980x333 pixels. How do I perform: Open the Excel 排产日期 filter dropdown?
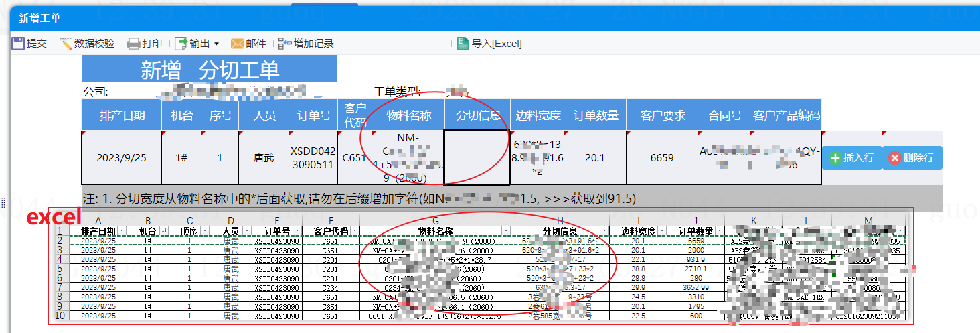pos(122,230)
